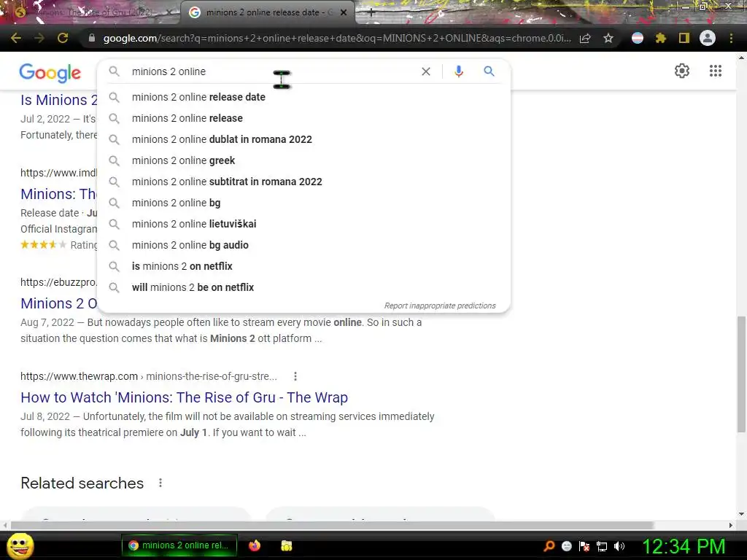Open Google quick settings gear

click(682, 71)
